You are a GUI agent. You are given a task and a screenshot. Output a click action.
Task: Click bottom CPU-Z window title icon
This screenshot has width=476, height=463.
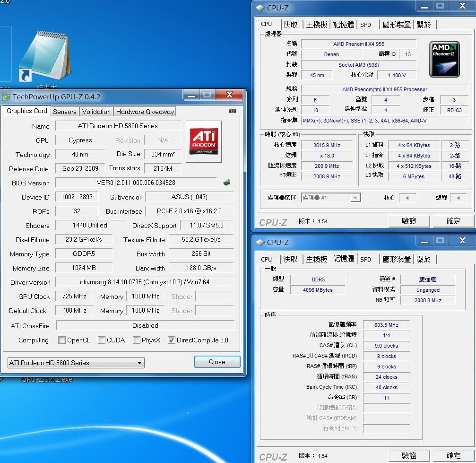(x=260, y=242)
